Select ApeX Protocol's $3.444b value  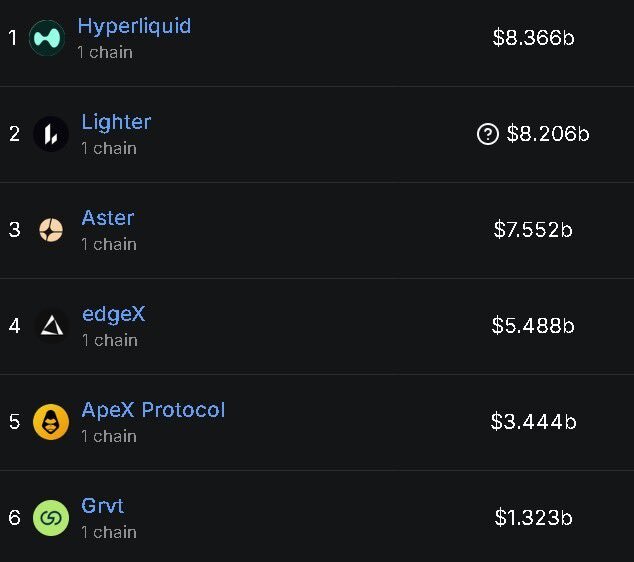click(x=533, y=422)
